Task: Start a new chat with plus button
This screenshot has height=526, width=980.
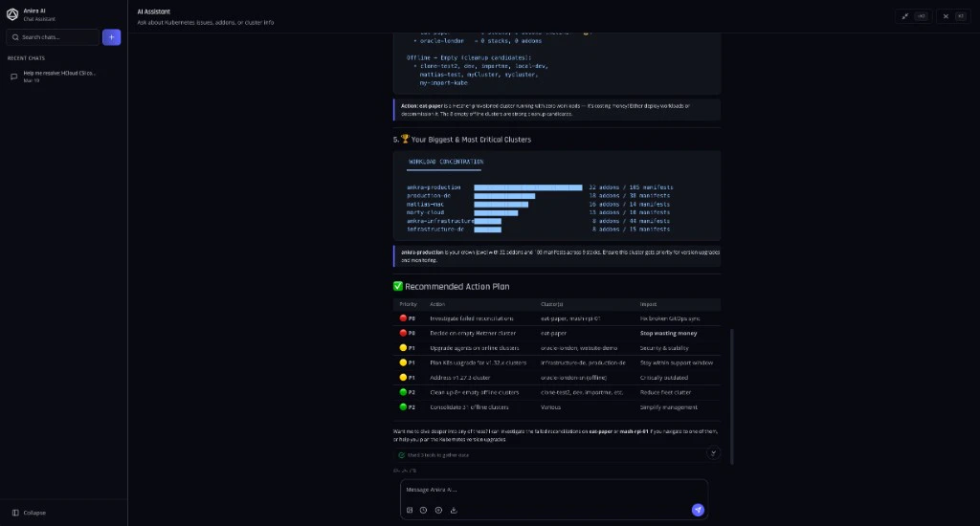Action: pos(111,37)
